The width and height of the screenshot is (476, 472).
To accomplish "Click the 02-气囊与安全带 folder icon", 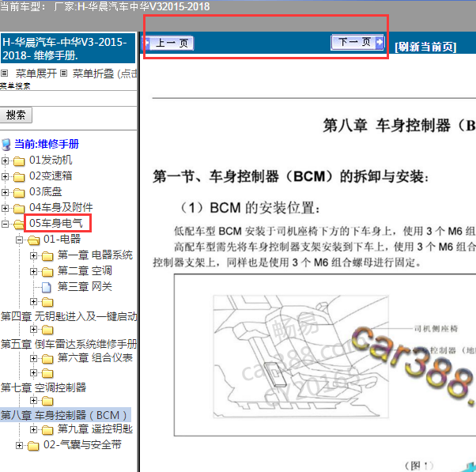I will [33, 446].
